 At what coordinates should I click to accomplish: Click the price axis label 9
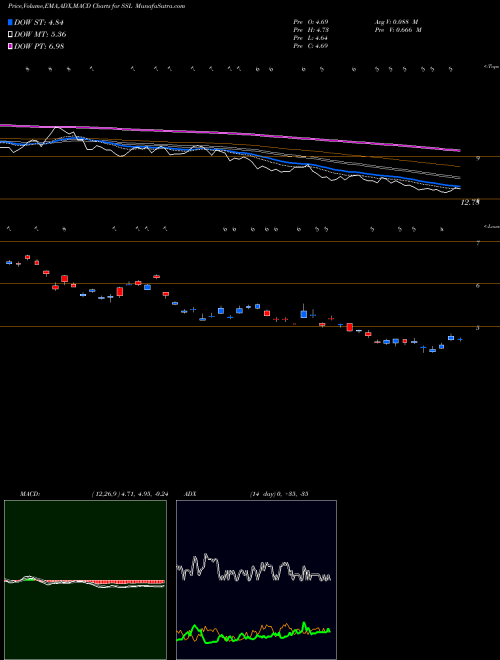pos(478,158)
